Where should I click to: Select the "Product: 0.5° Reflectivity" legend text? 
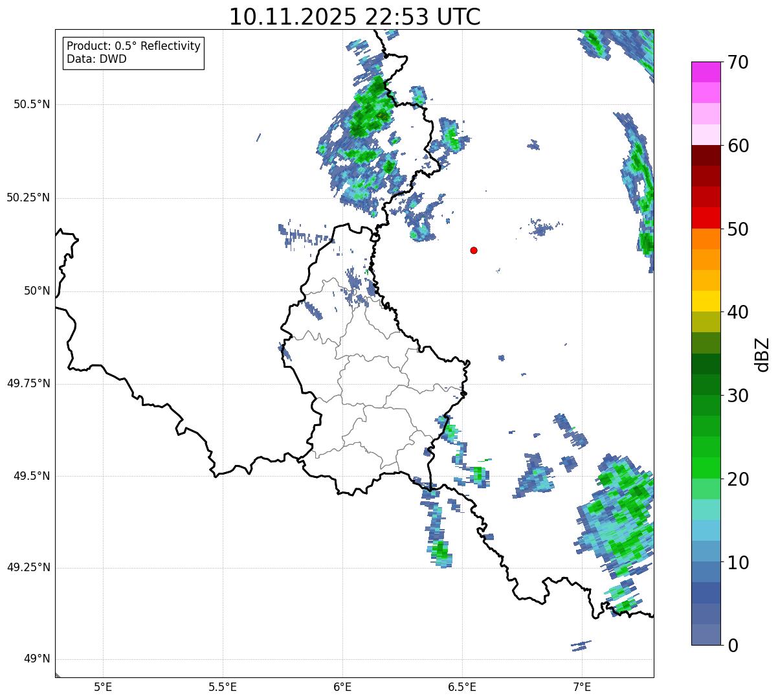coord(133,47)
